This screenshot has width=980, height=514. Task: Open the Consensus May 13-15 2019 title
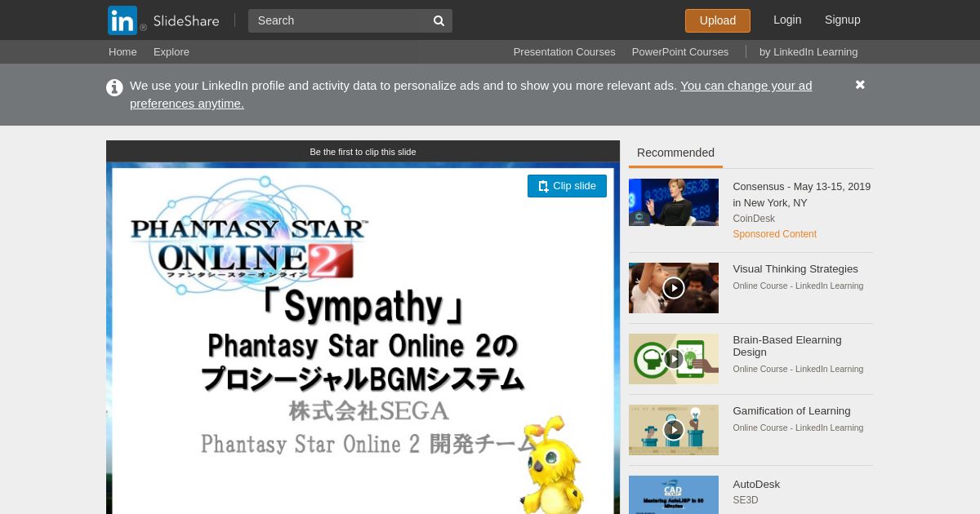tap(802, 194)
